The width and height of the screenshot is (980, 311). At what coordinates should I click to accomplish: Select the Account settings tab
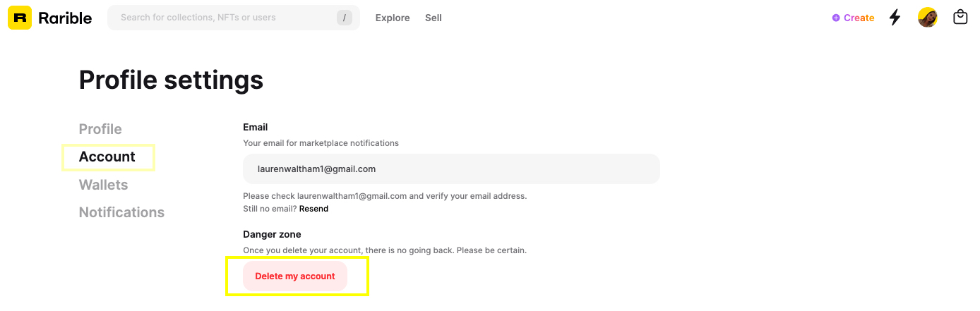(107, 157)
